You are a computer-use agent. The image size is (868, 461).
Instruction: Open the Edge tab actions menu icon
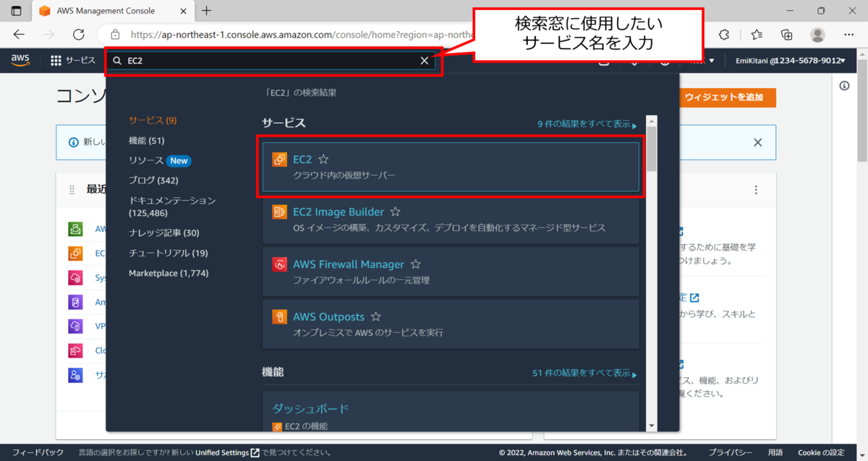click(17, 11)
